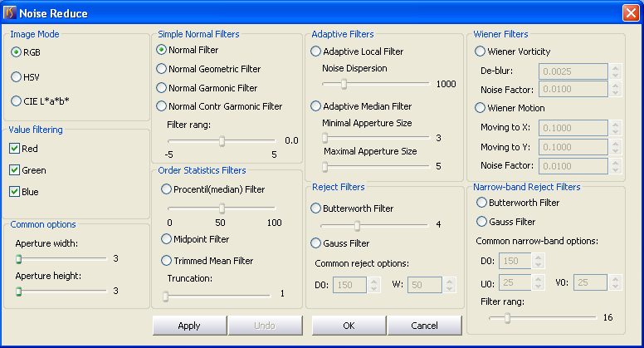
Task: Click the Aperture width slider handle
Action: 17,258
